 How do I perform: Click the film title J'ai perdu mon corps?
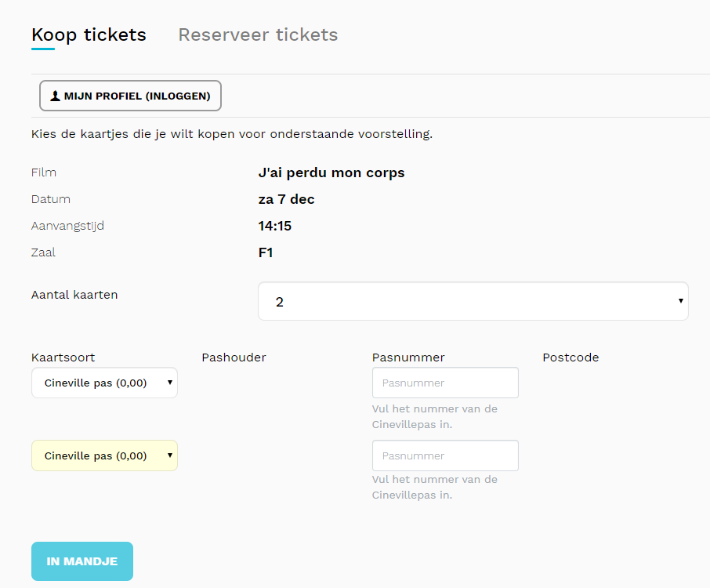click(x=331, y=172)
